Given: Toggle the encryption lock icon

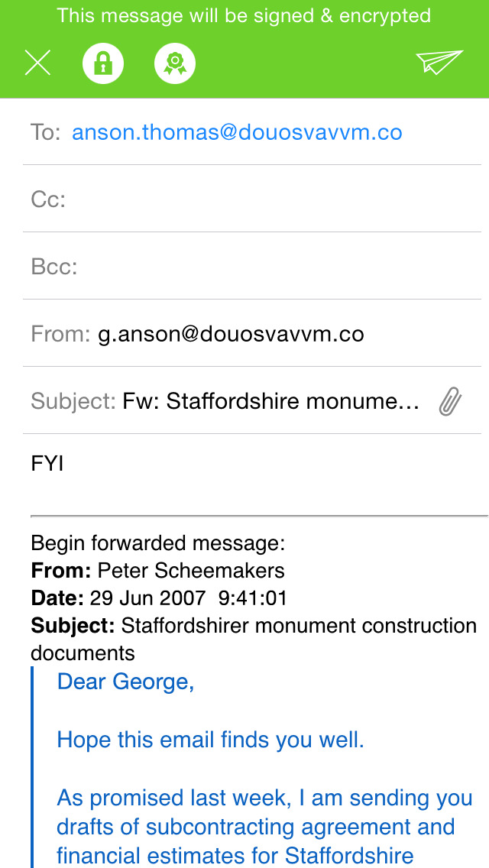Looking at the screenshot, I should 103,63.
